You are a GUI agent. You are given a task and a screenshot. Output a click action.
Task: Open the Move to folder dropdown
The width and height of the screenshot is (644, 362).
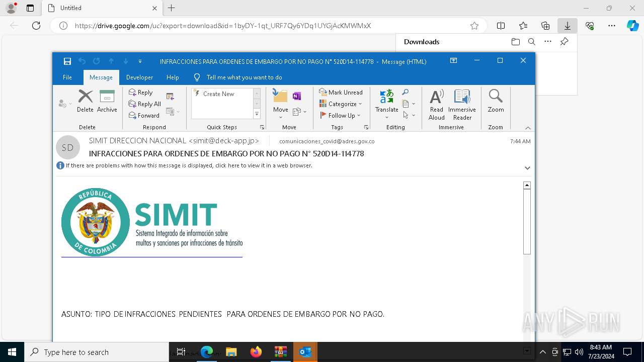280,104
